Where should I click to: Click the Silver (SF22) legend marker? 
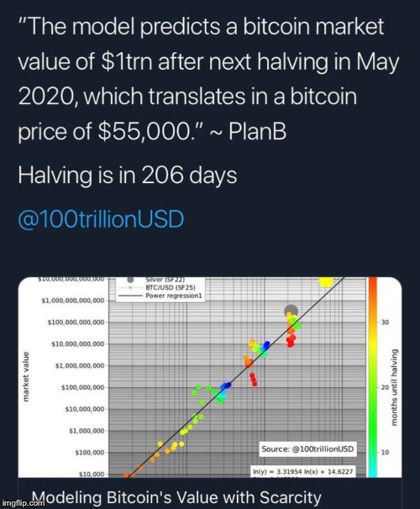click(130, 280)
